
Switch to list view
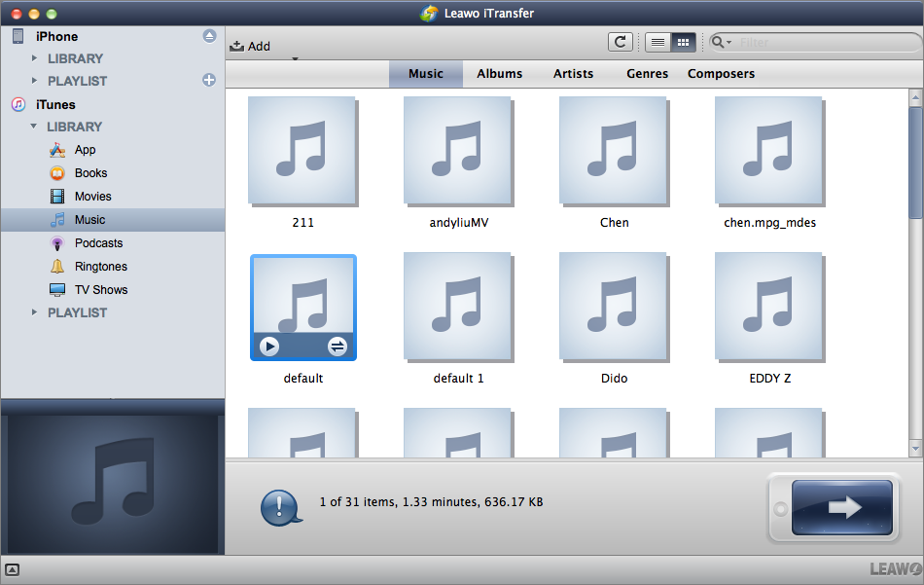click(x=658, y=42)
